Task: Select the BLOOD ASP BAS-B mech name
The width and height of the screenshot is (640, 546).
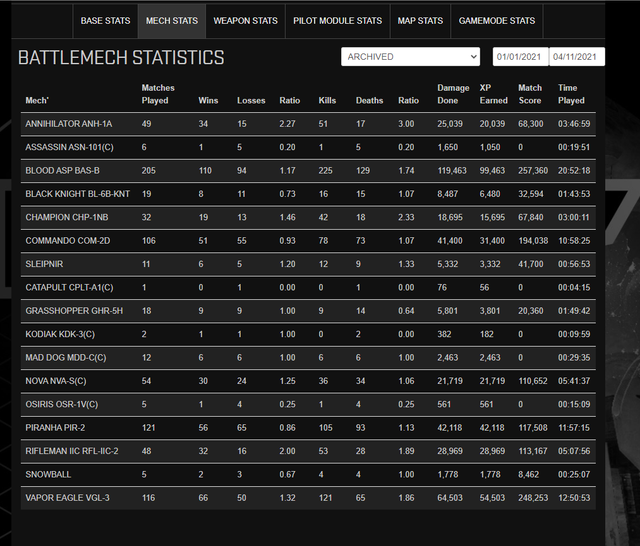Action: coord(62,171)
